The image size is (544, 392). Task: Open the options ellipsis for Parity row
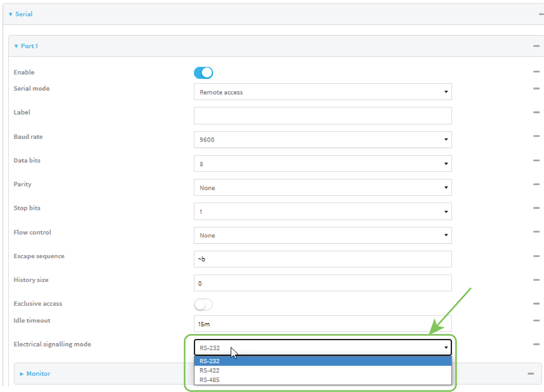(x=536, y=184)
